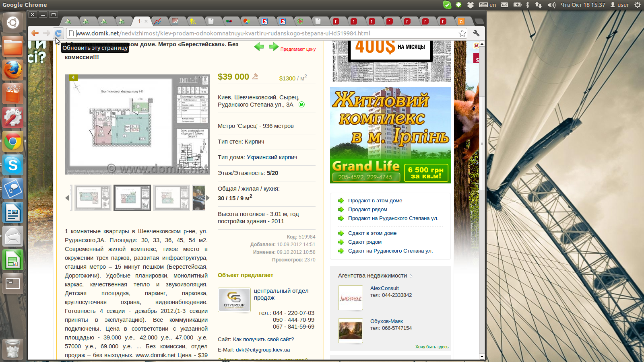Click the green metro icon after address
The height and width of the screenshot is (362, 644).
301,105
